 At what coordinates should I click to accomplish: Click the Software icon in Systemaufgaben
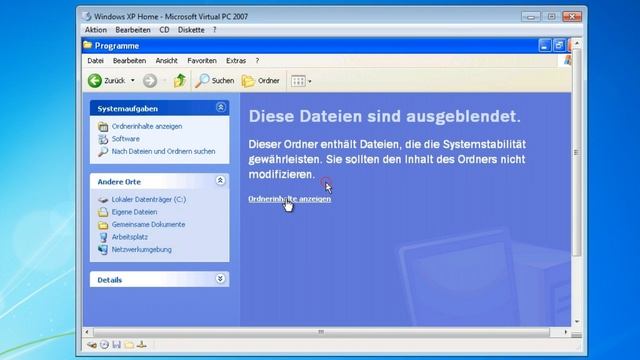[x=103, y=139]
